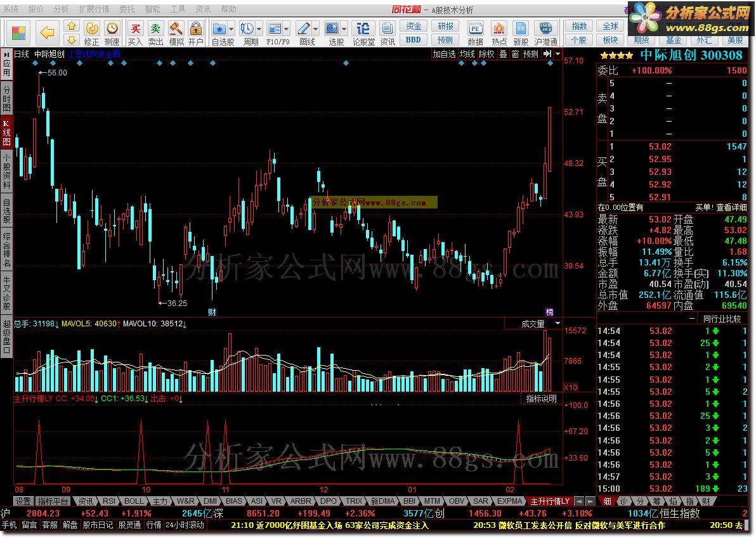Open the 资讯 news page icon
This screenshot has height=538, width=756.
pyautogui.click(x=387, y=29)
